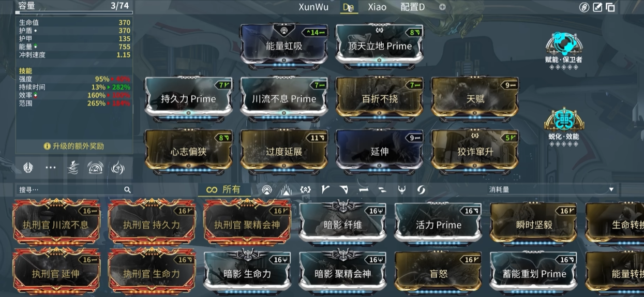The image size is (644, 297).
Task: Click 升级的额外奖励 info link
Action: (x=74, y=146)
